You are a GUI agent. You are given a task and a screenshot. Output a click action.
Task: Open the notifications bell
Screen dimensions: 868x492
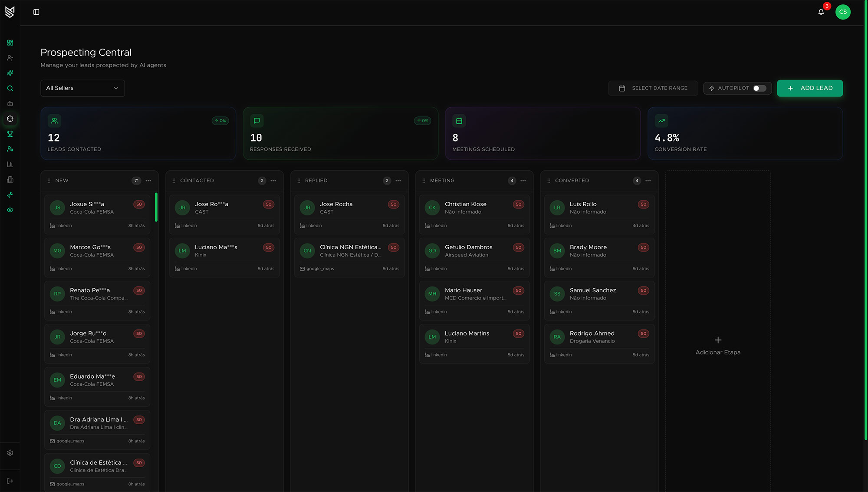click(x=821, y=12)
